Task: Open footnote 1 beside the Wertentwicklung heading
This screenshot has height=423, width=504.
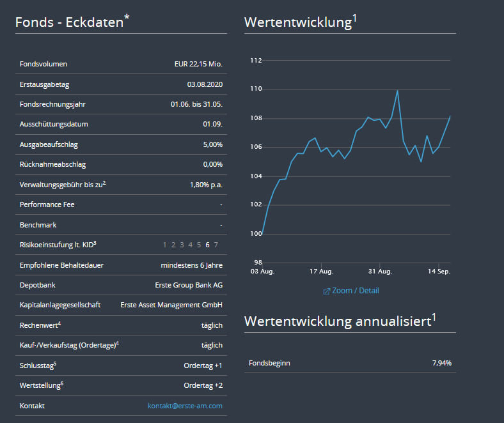Action: [355, 18]
